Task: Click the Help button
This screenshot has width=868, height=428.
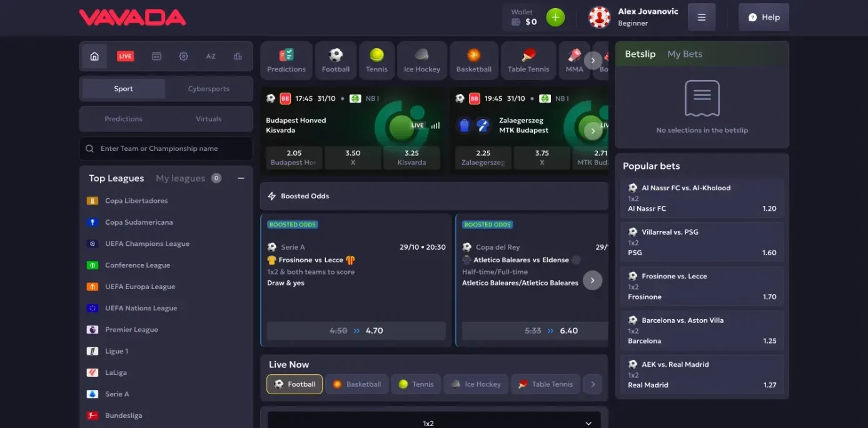Action: click(764, 18)
